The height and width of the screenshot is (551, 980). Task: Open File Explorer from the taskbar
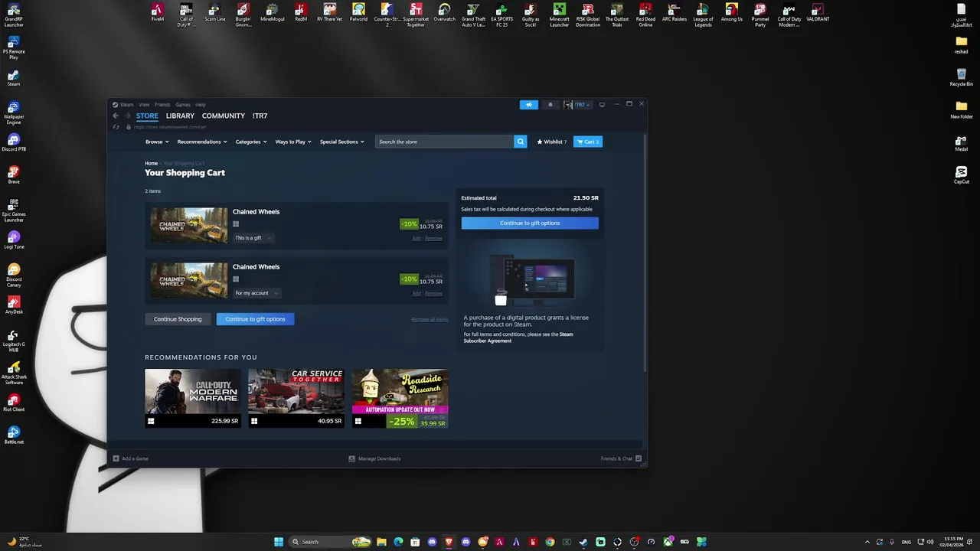click(381, 542)
